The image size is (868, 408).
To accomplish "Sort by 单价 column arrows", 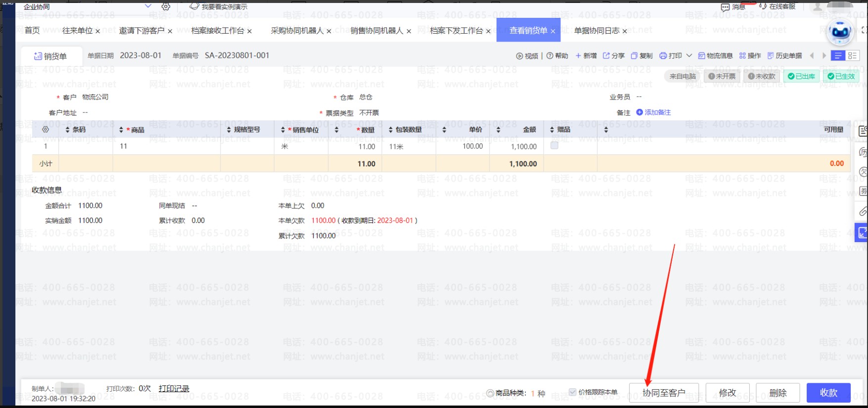I will pos(444,130).
